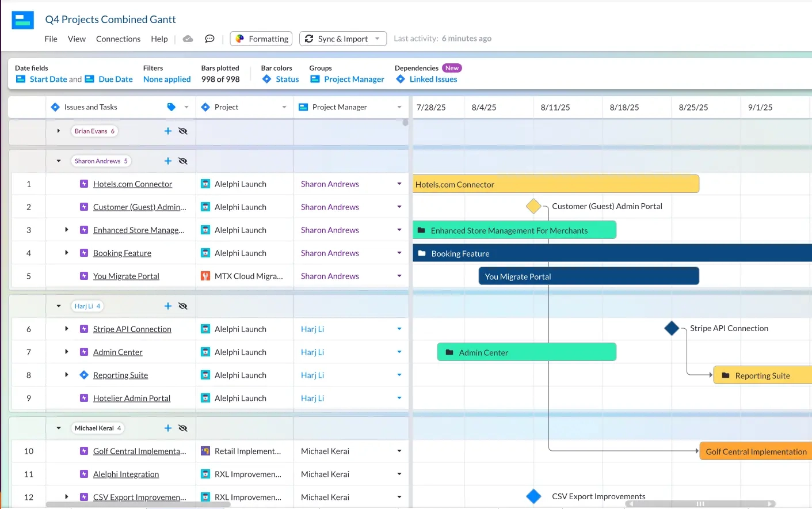
Task: Click the Hotels.com Connector yellow Gantt bar
Action: coord(555,184)
